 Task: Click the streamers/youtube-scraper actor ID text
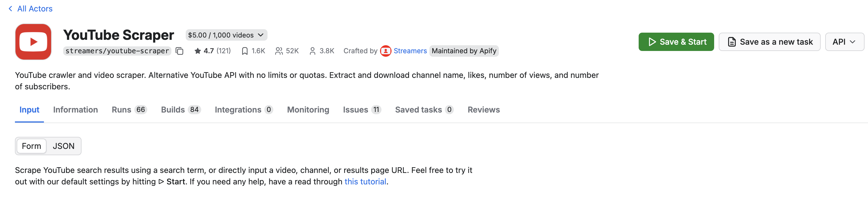point(117,51)
